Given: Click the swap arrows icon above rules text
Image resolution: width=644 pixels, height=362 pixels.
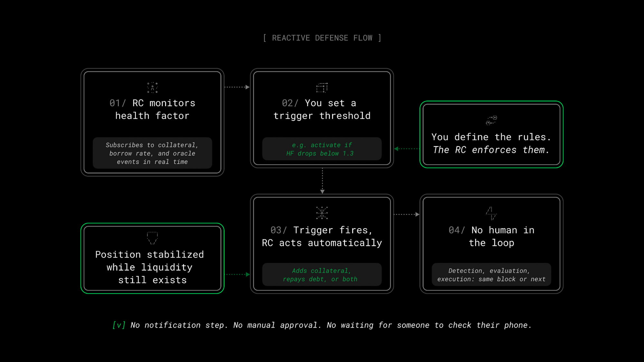Looking at the screenshot, I should point(491,120).
